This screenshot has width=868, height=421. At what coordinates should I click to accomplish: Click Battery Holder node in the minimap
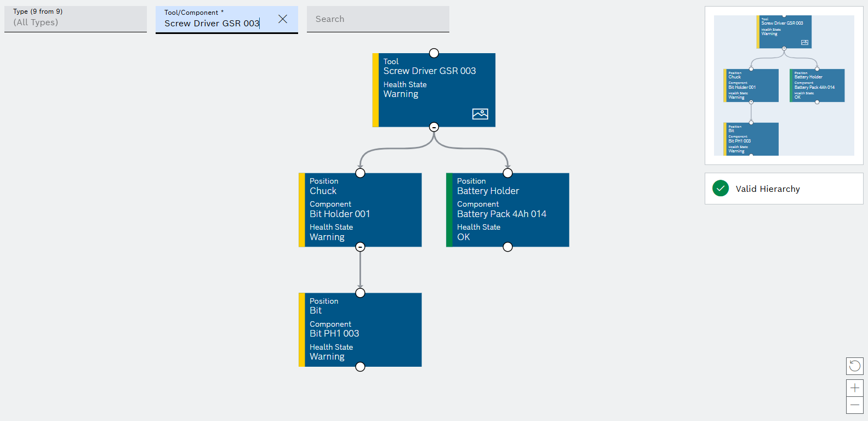point(817,86)
